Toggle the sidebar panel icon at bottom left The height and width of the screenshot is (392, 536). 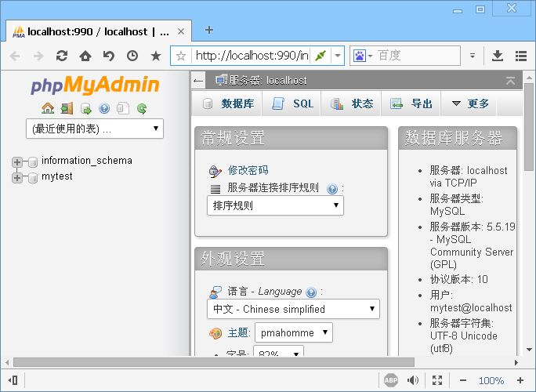(13, 380)
